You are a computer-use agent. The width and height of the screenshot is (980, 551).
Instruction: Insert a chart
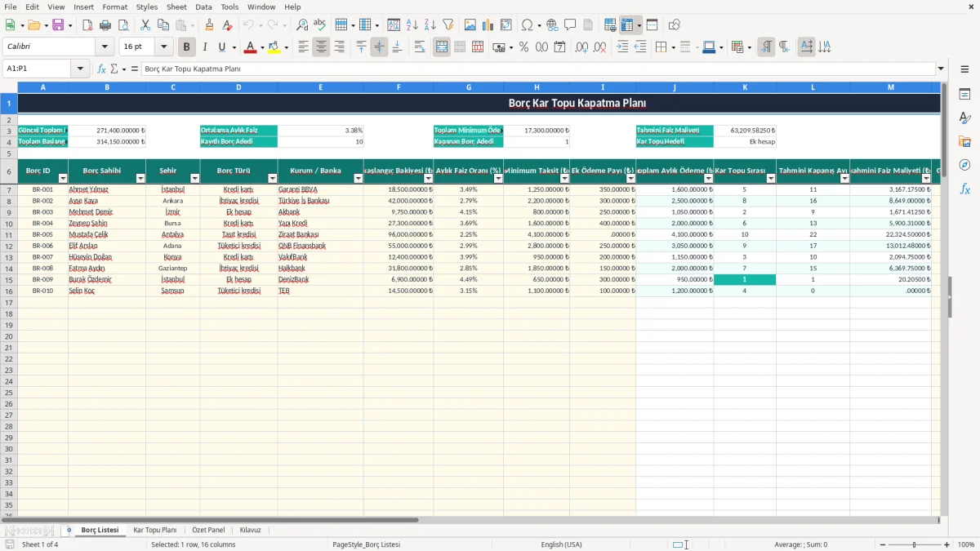(488, 25)
